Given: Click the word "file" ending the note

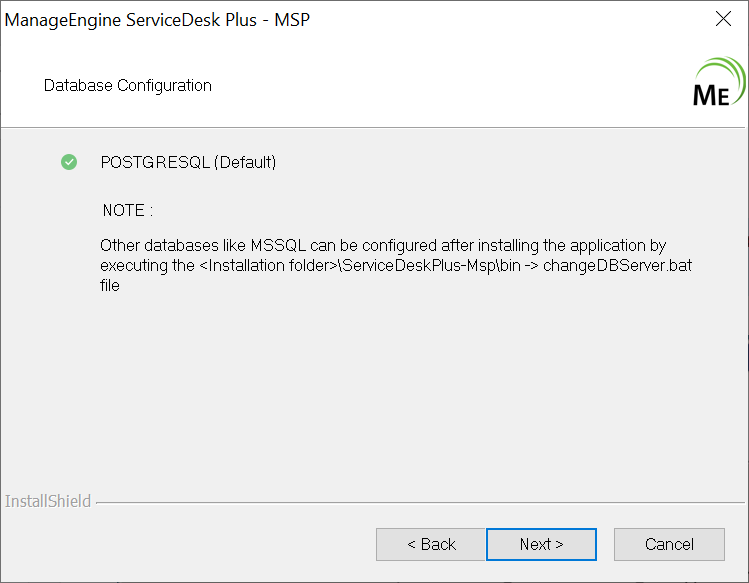Looking at the screenshot, I should coord(110,286).
